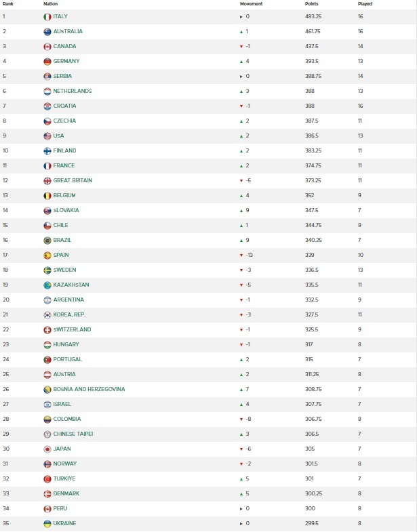Viewport: 417px width, 532px height.
Task: Open the BOSNIA AND HERZEGOVINA link
Action: pyautogui.click(x=89, y=389)
